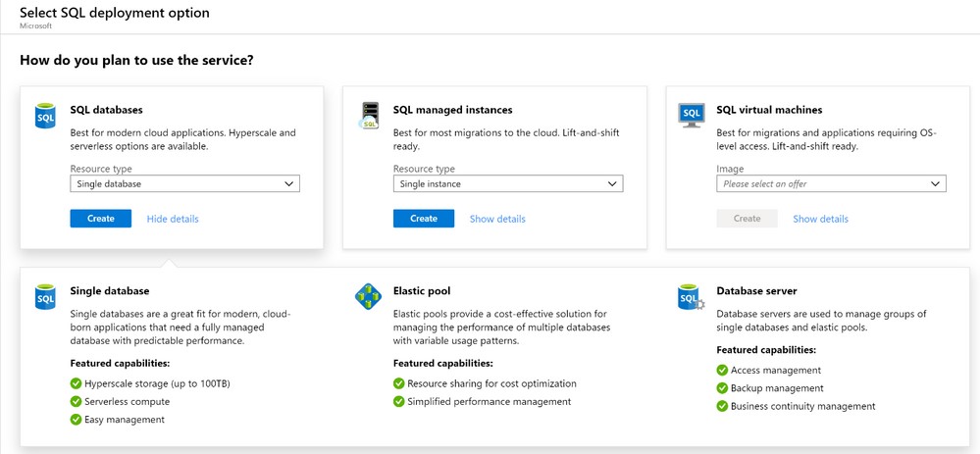Open the Single instance resource type dropdown
This screenshot has width=980, height=454.
[x=508, y=183]
